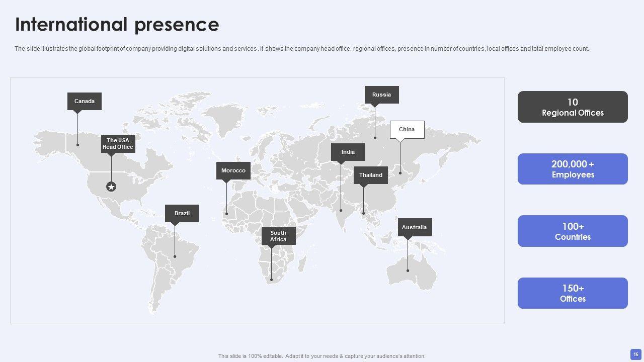Click the India location callout
The width and height of the screenshot is (644, 362).
point(348,152)
